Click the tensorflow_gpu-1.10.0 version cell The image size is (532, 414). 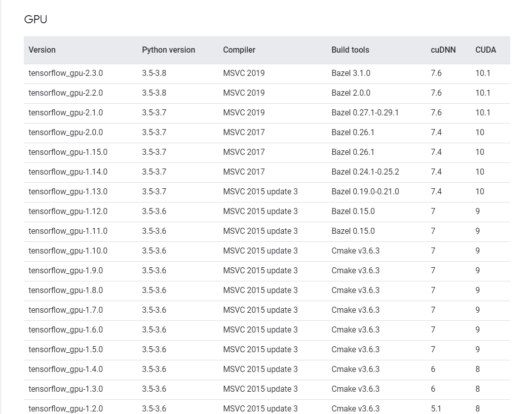68,251
